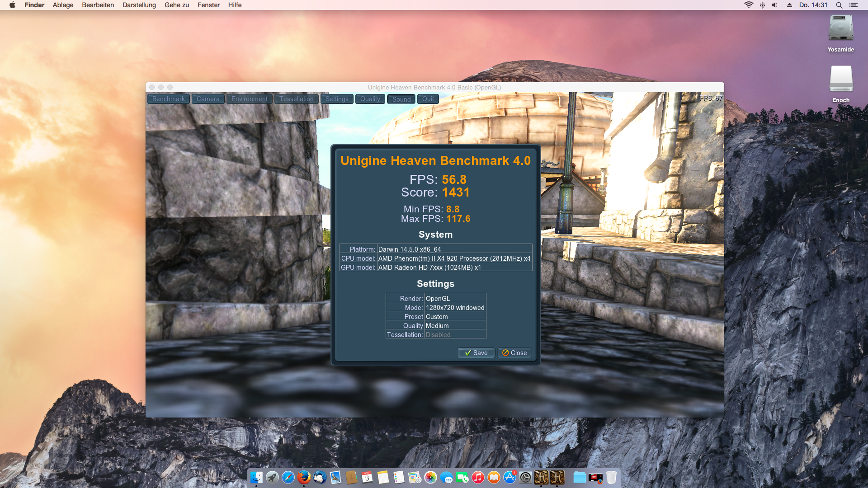
Task: Open the Fenster menu
Action: tap(208, 5)
